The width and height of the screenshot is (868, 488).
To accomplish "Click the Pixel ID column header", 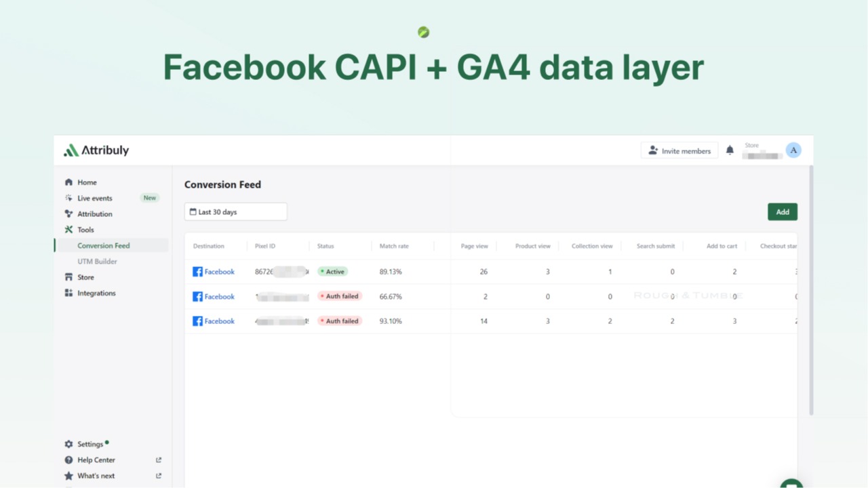I will pos(265,246).
